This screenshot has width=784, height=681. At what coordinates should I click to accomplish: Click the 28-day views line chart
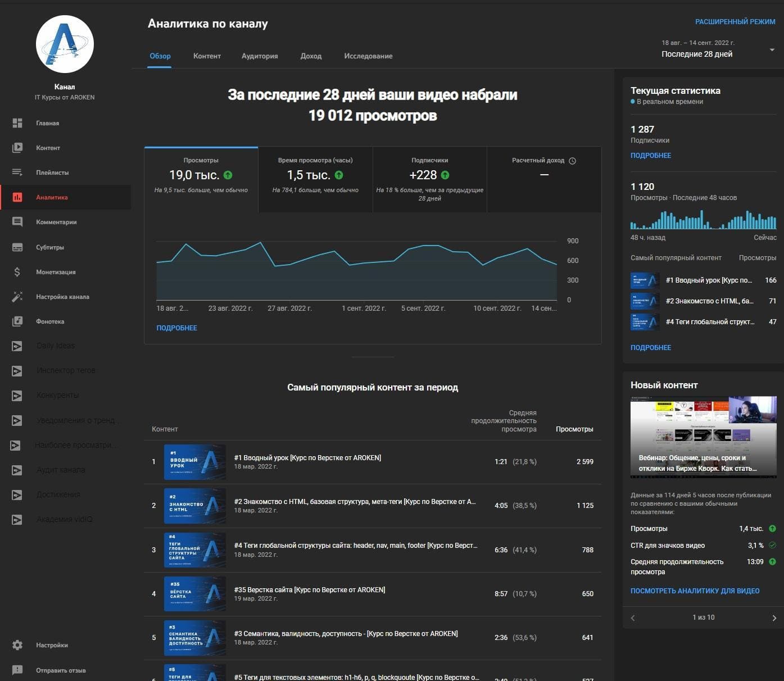tap(357, 271)
